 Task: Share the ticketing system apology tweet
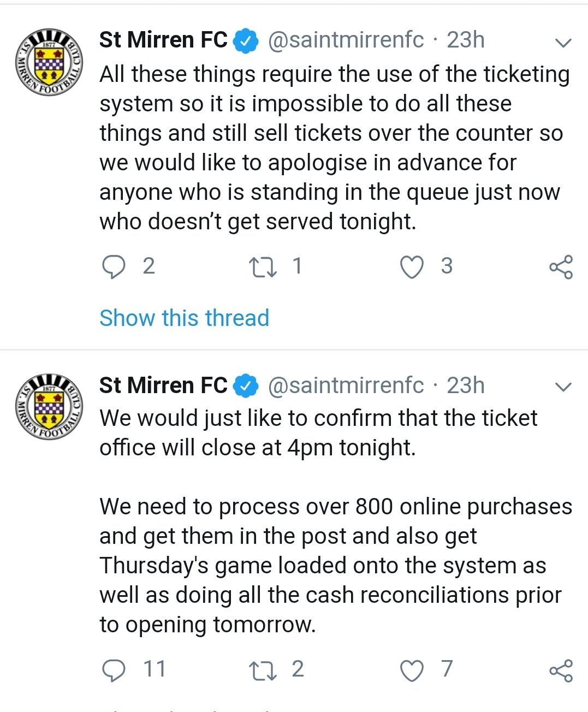tap(561, 267)
